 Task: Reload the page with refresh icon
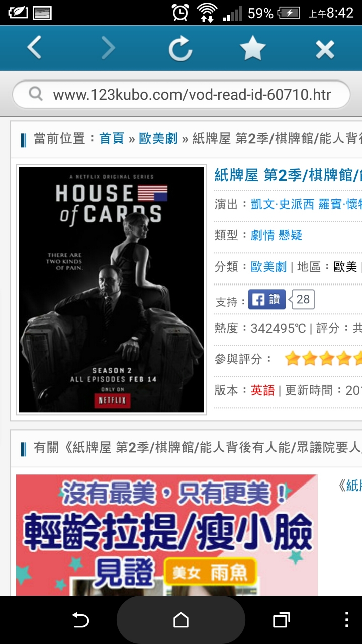[x=180, y=49]
